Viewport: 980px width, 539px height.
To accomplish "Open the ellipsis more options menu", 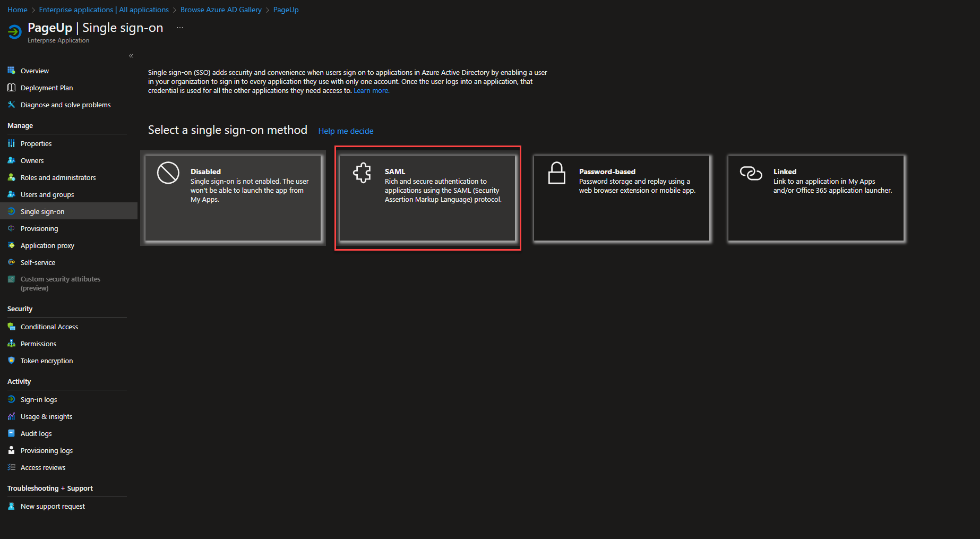I will (180, 28).
